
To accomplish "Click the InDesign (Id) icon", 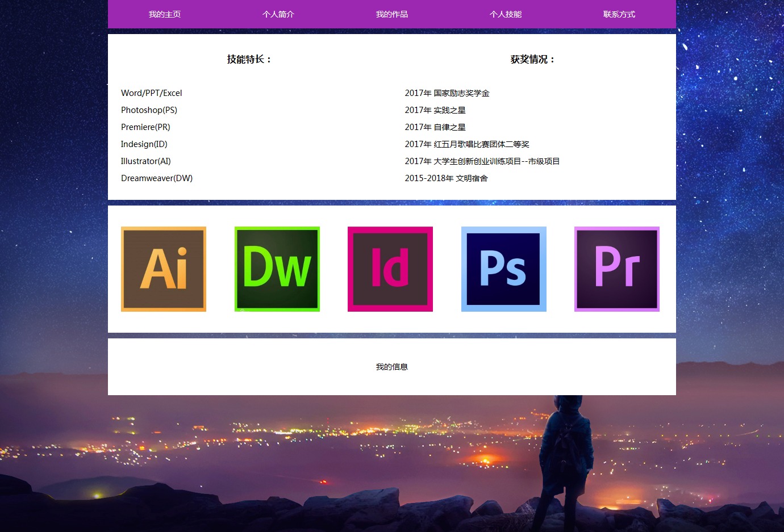I will (x=390, y=269).
